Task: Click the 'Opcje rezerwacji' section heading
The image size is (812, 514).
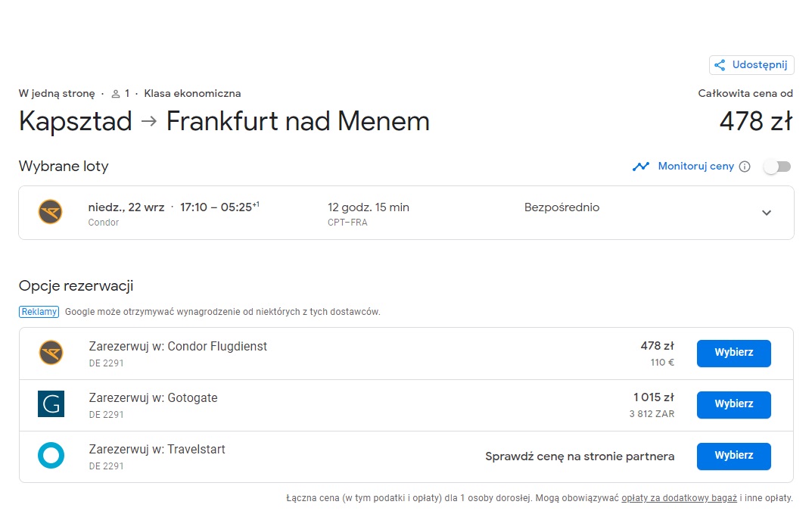Action: (x=76, y=286)
